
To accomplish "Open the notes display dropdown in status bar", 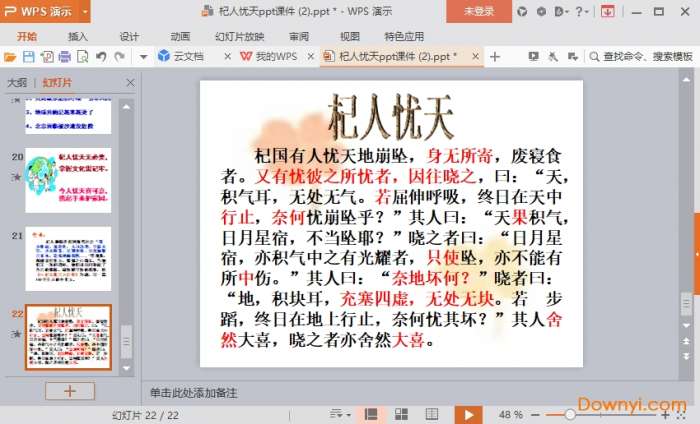I will pyautogui.click(x=340, y=415).
